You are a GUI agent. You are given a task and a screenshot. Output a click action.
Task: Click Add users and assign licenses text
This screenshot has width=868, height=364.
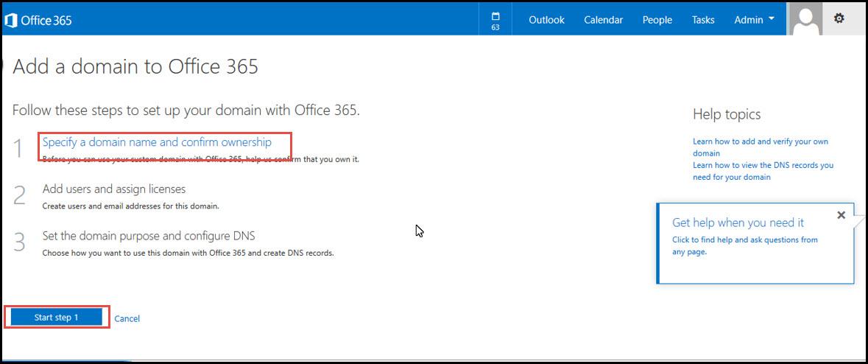pyautogui.click(x=114, y=189)
